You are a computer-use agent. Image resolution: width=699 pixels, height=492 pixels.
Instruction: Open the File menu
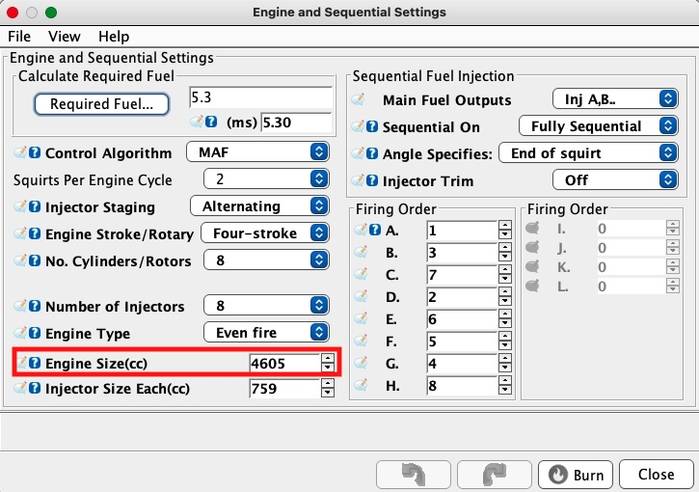coord(19,36)
